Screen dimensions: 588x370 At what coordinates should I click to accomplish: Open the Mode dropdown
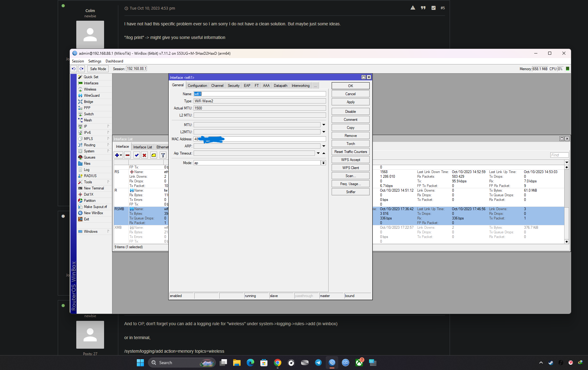323,163
